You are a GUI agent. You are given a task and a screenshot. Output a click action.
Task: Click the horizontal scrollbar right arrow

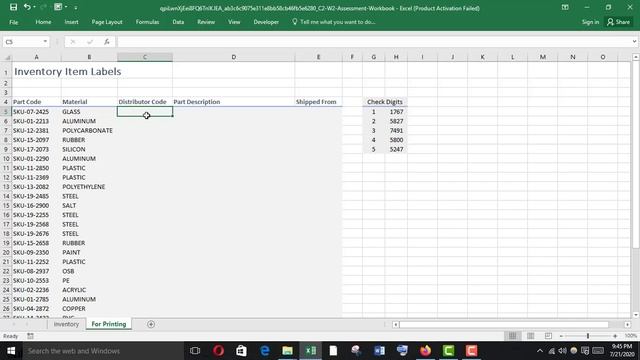[x=627, y=324]
